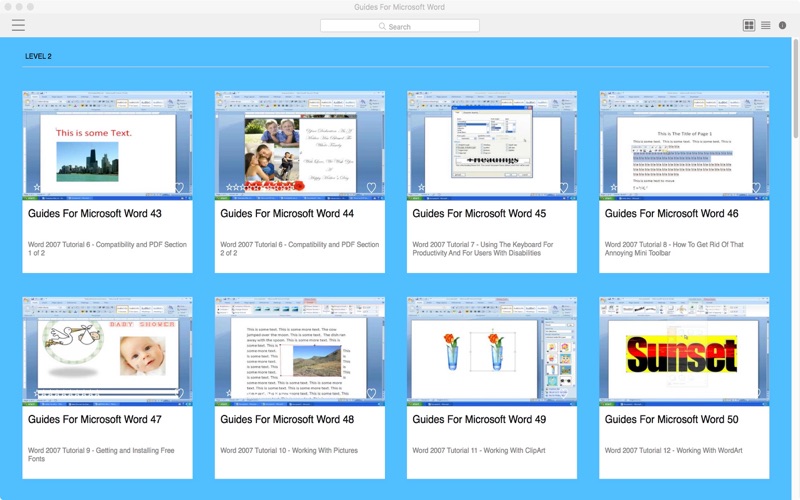Click the LEVEL 2 section heading
The image size is (800, 500).
pos(38,56)
